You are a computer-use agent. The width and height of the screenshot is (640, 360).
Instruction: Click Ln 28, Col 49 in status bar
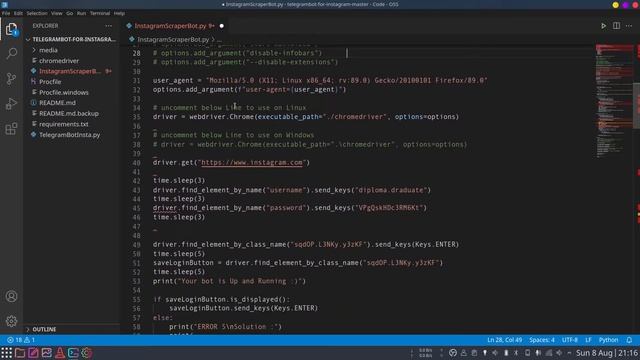[x=504, y=340]
